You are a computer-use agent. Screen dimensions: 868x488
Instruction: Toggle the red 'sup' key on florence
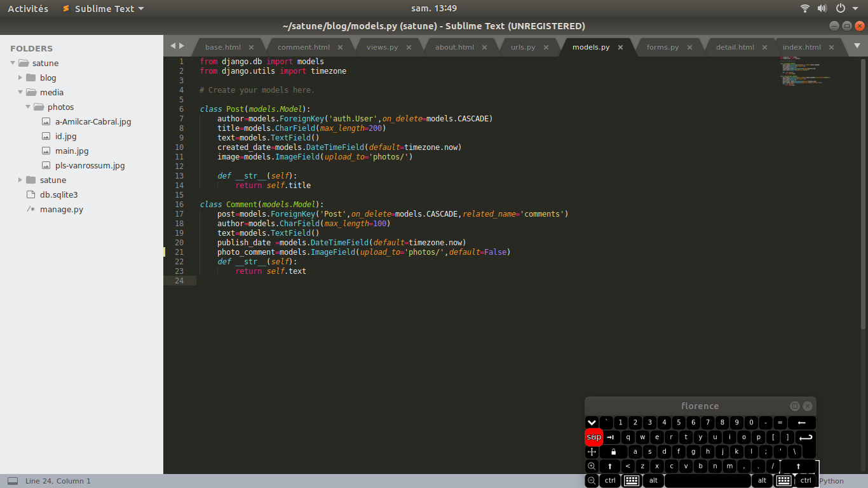pyautogui.click(x=593, y=437)
